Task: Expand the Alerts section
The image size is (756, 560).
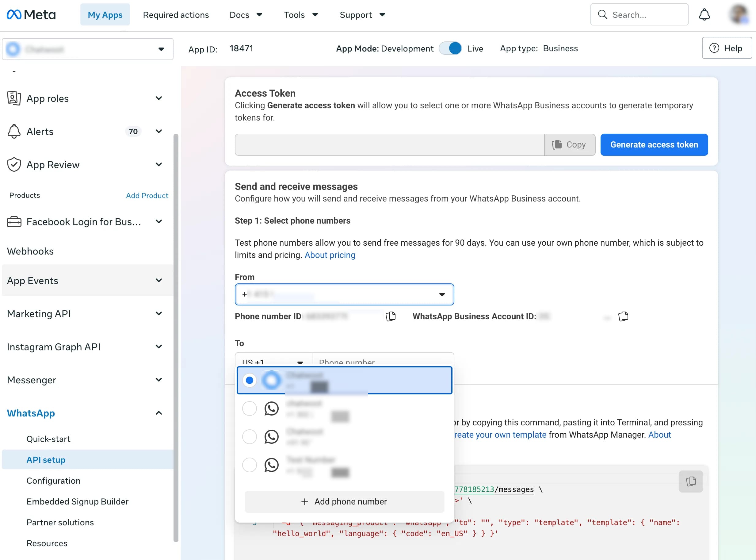Action: pyautogui.click(x=158, y=132)
